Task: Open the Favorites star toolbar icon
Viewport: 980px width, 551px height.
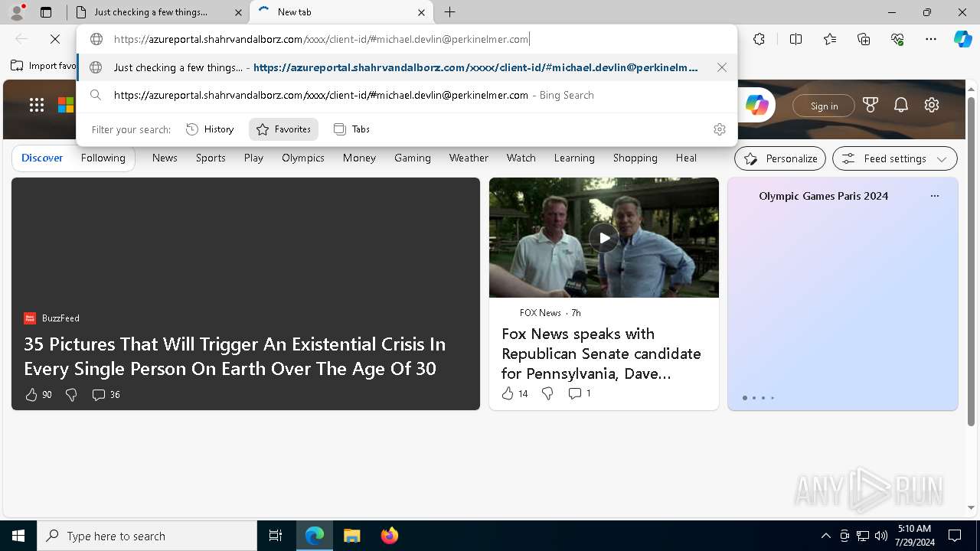Action: pos(830,39)
